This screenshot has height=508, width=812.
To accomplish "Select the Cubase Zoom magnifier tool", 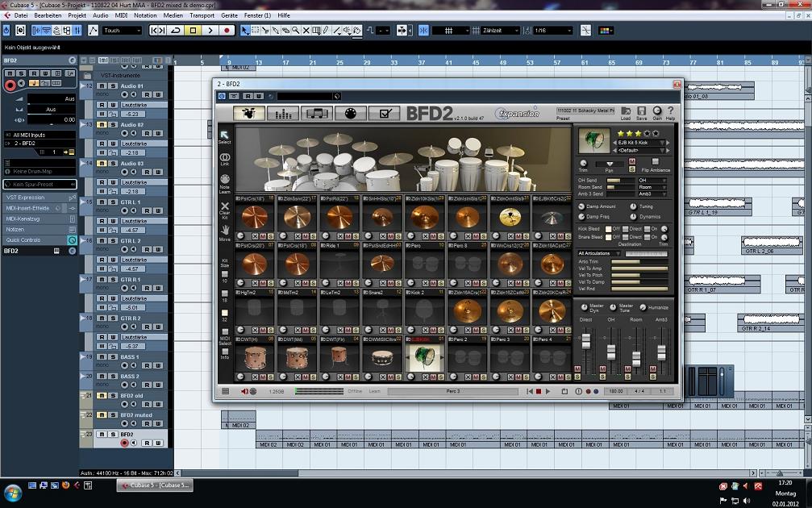I will pyautogui.click(x=296, y=31).
